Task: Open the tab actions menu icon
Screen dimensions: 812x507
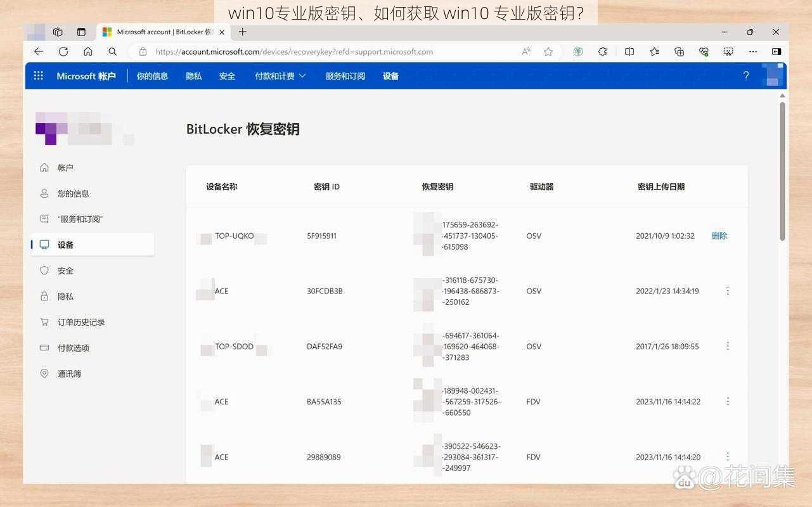Action: coord(81,32)
